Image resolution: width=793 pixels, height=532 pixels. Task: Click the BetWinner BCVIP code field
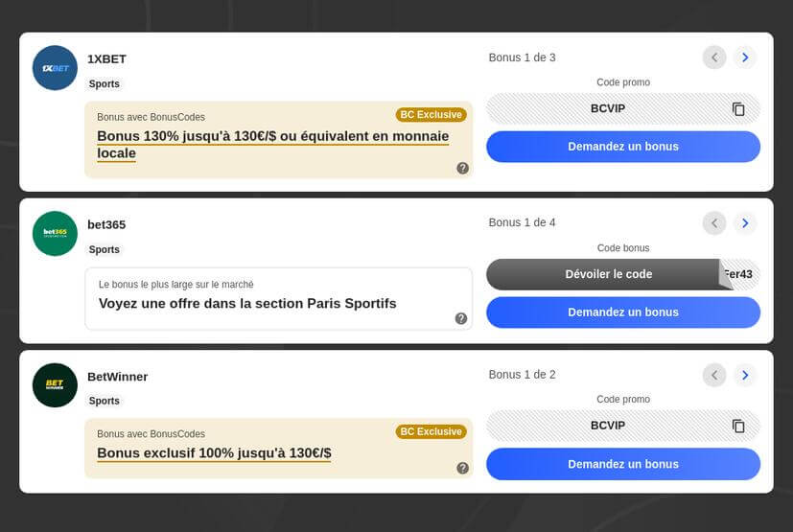point(623,426)
